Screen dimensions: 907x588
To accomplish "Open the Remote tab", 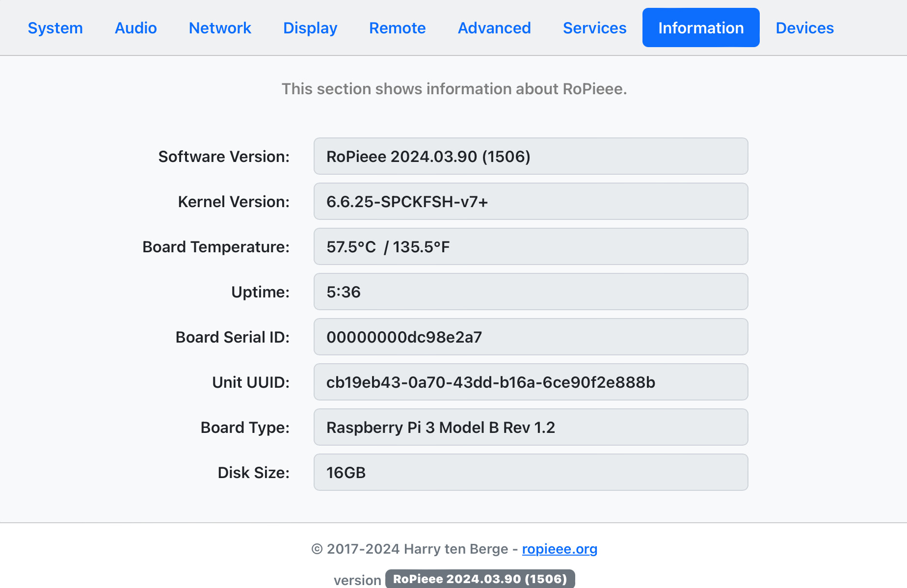I will click(397, 28).
